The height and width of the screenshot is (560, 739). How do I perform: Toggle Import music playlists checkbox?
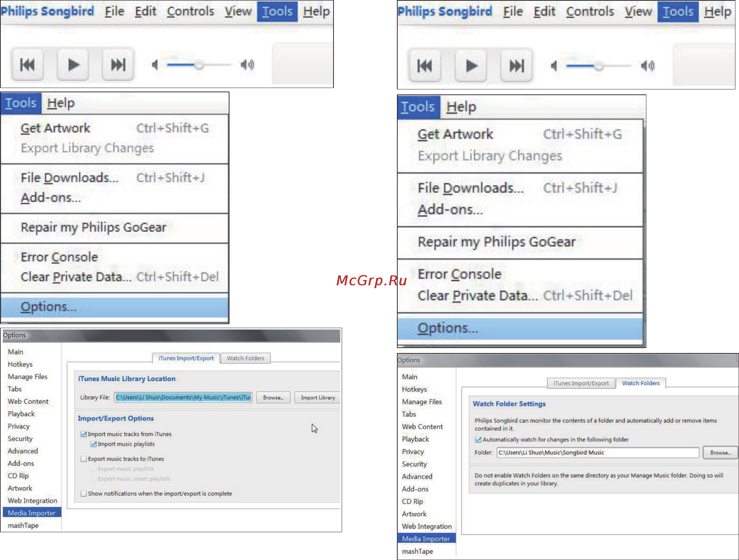[94, 444]
